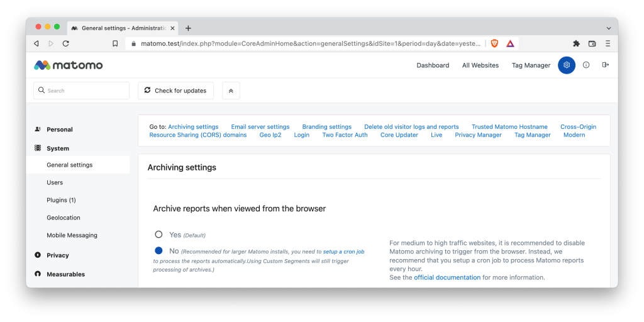Select the No archiving radio option
Image resolution: width=644 pixels, height=322 pixels.
[158, 250]
